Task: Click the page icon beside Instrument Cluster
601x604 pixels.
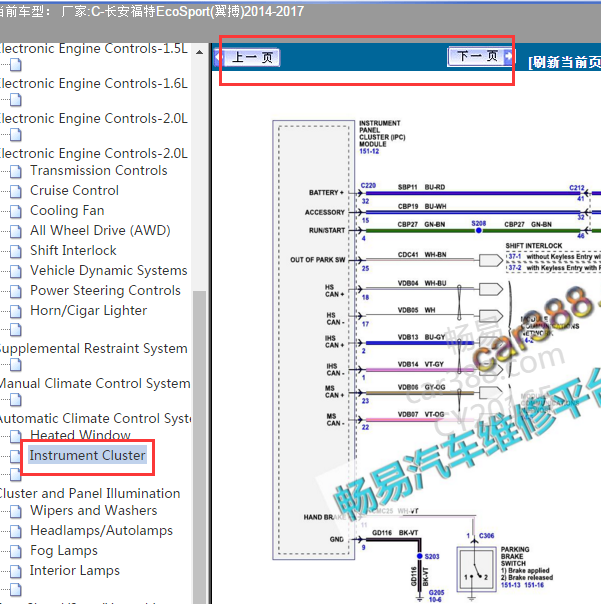Action: tap(16, 456)
